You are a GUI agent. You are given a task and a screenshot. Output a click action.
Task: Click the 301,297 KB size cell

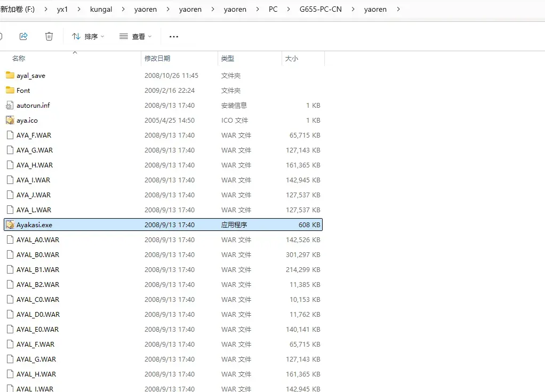[303, 255]
